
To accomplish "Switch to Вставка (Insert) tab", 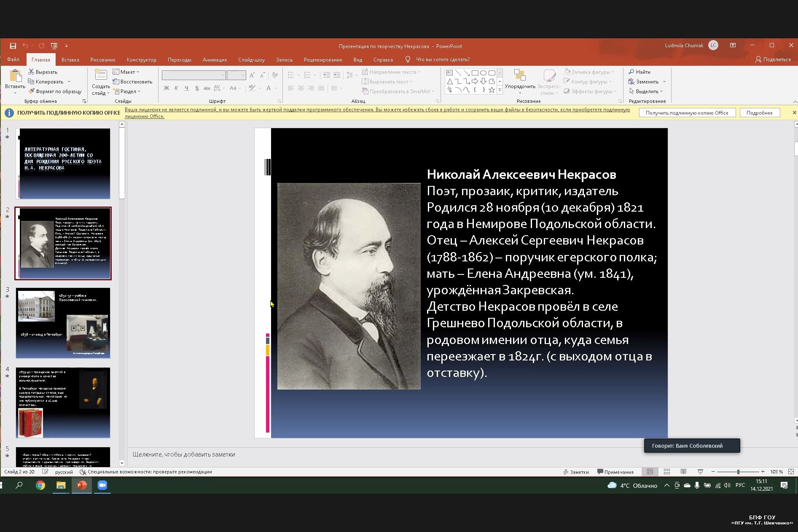I will [x=70, y=60].
